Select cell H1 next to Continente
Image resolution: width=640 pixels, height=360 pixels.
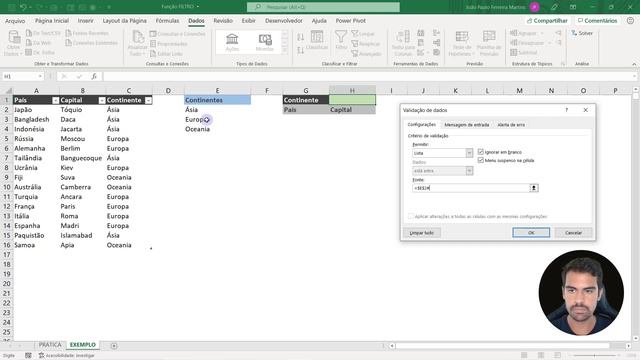(x=352, y=100)
